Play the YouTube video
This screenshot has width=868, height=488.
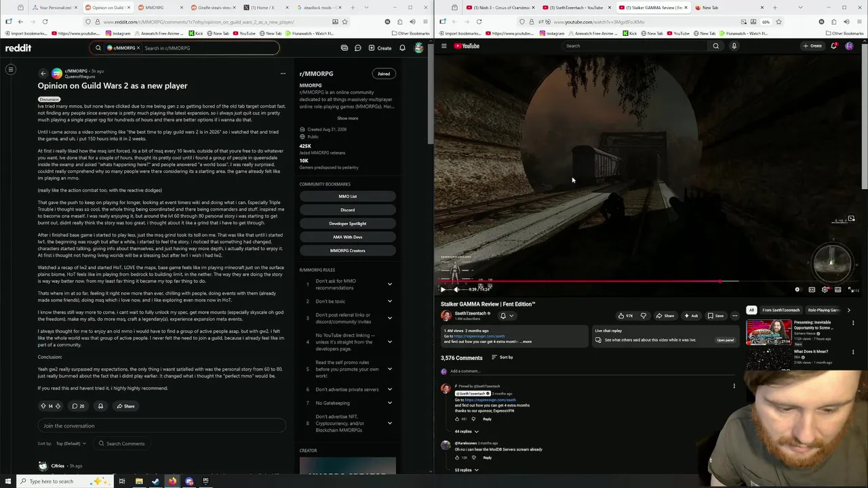[443, 289]
